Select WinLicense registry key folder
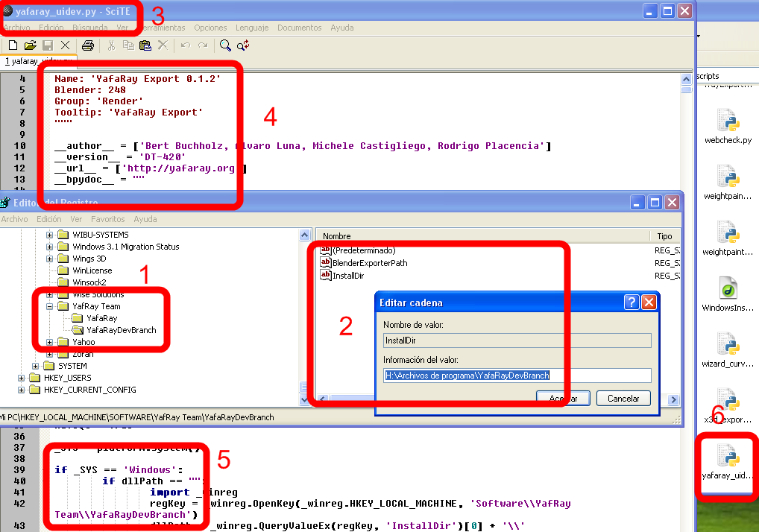The width and height of the screenshot is (759, 532). pyautogui.click(x=85, y=270)
